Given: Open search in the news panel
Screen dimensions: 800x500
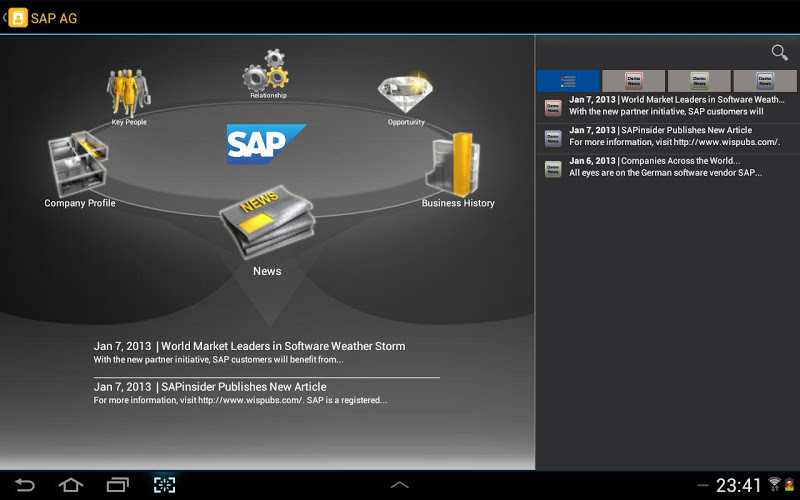Looking at the screenshot, I should click(779, 52).
